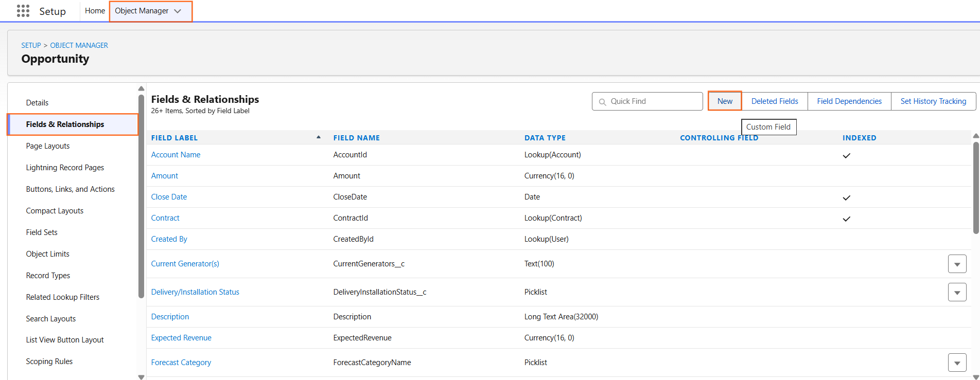The width and height of the screenshot is (980, 380).
Task: Open row menu for Forecast Category
Action: pos(957,363)
